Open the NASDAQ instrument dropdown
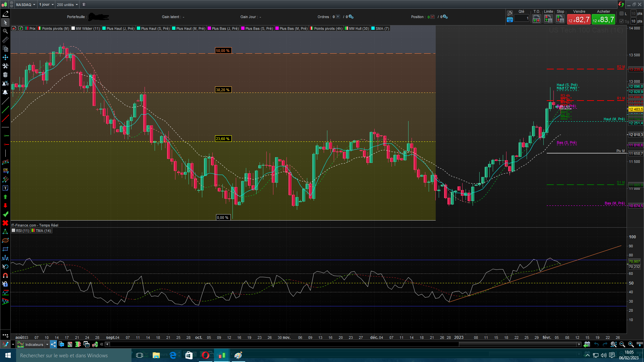 tap(25, 4)
